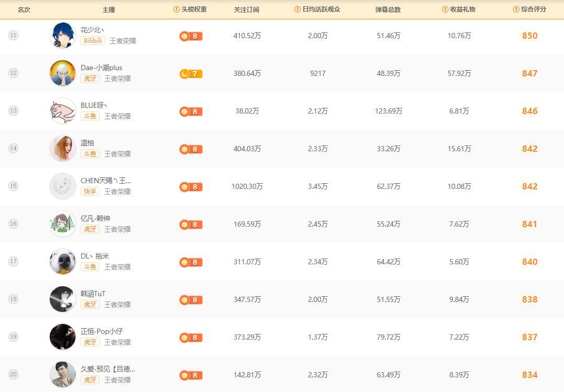Click info icon beside 综合评分 header
The width and height of the screenshot is (564, 392).
point(516,9)
